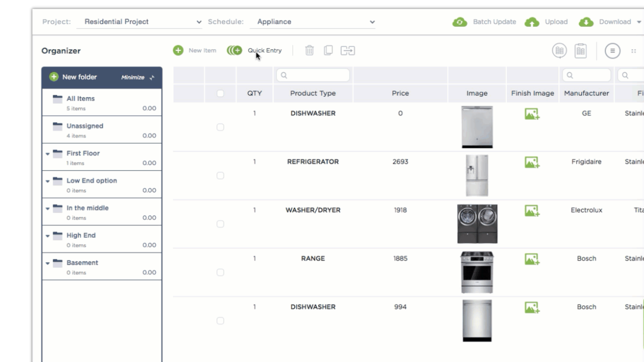
Task: Tick the select-all checkbox in header
Action: 220,94
